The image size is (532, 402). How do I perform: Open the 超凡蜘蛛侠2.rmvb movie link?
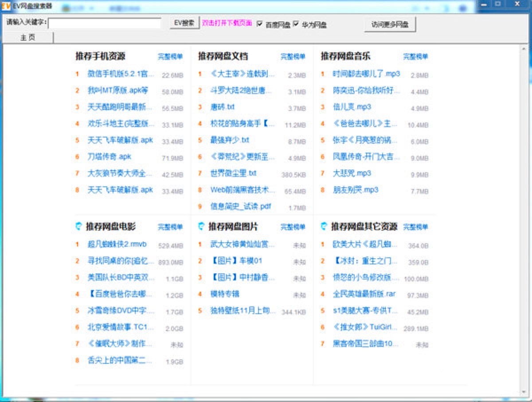117,244
